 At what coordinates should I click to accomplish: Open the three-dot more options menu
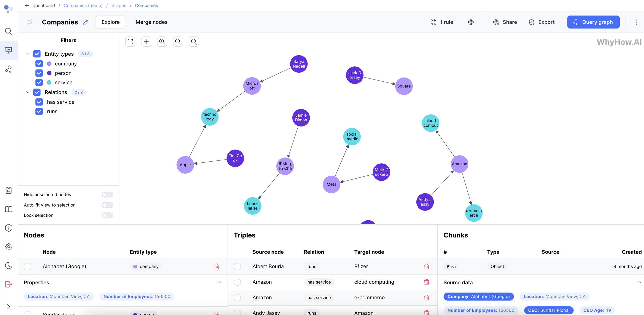(x=637, y=22)
